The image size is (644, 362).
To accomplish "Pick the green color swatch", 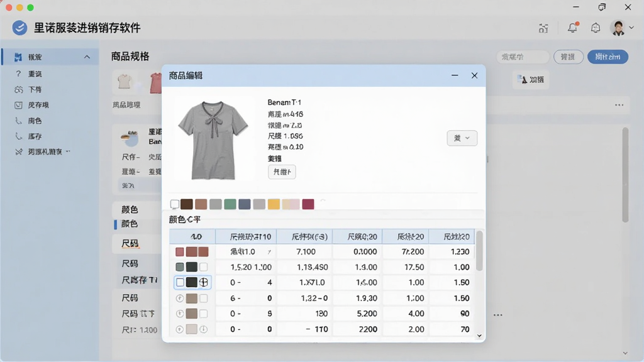I will click(230, 204).
